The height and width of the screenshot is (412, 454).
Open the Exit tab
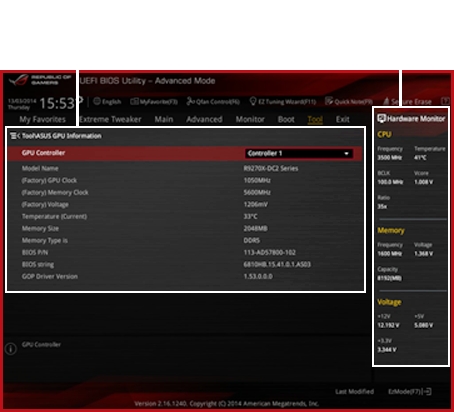coord(343,119)
